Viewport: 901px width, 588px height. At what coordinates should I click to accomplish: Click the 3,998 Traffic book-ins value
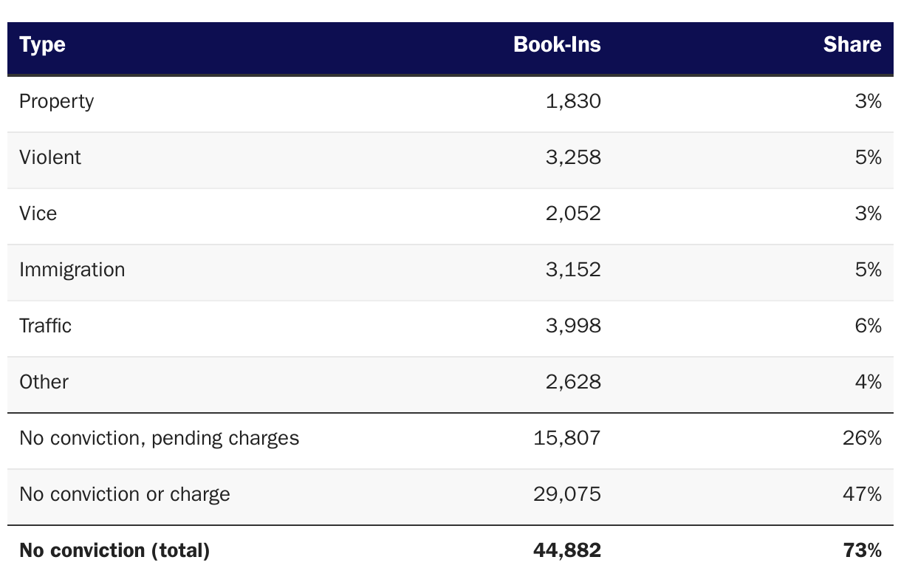[x=573, y=326]
